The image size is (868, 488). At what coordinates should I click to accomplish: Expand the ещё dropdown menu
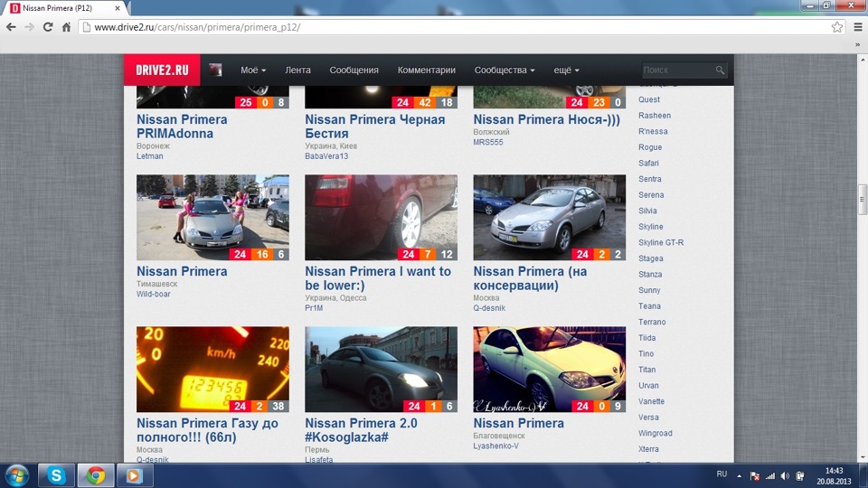pos(566,70)
